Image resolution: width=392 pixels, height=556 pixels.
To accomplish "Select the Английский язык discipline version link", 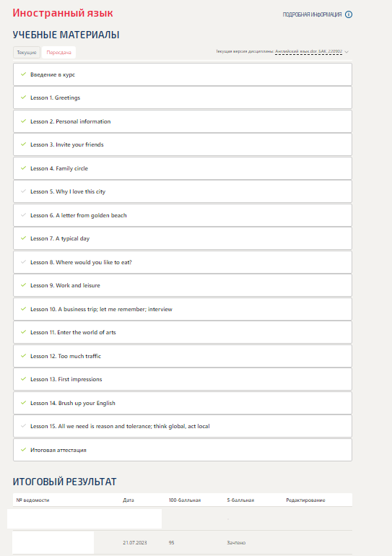I will 309,51.
